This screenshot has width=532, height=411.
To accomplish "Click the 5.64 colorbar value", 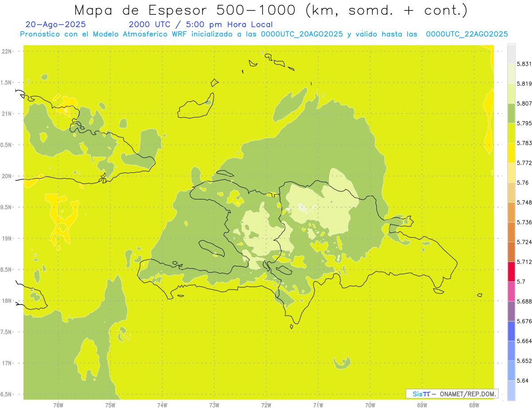I will click(x=523, y=380).
